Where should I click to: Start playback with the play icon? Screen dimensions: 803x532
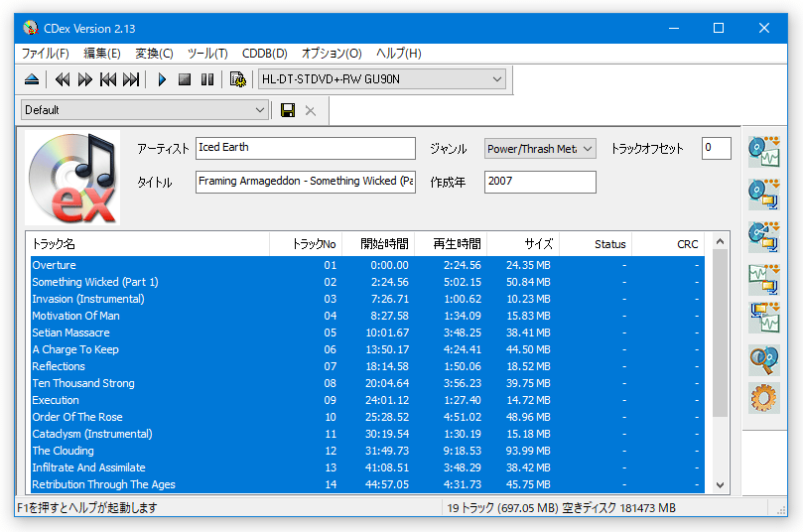[x=162, y=79]
